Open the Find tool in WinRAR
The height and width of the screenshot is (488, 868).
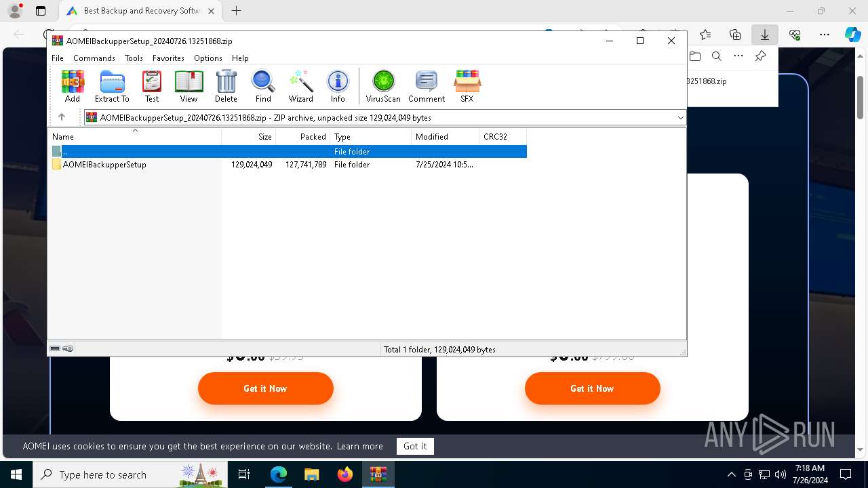[x=263, y=86]
